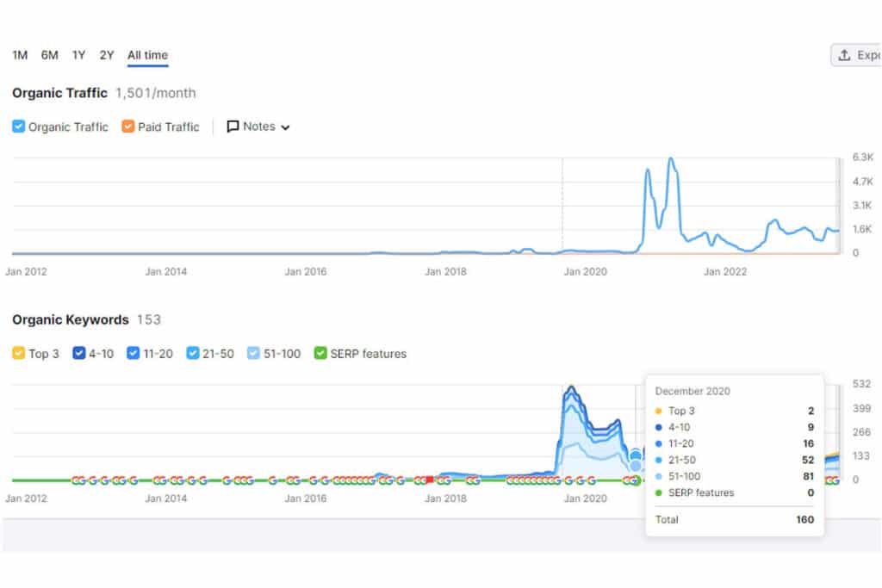
Task: Click the 4-10 row in the tooltip
Action: [x=735, y=427]
